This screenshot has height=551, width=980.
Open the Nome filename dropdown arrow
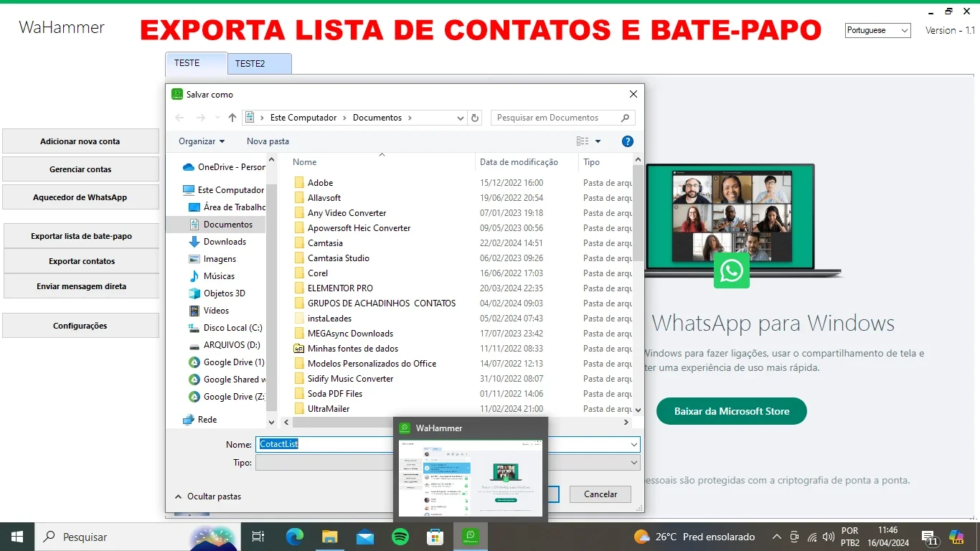tap(633, 445)
